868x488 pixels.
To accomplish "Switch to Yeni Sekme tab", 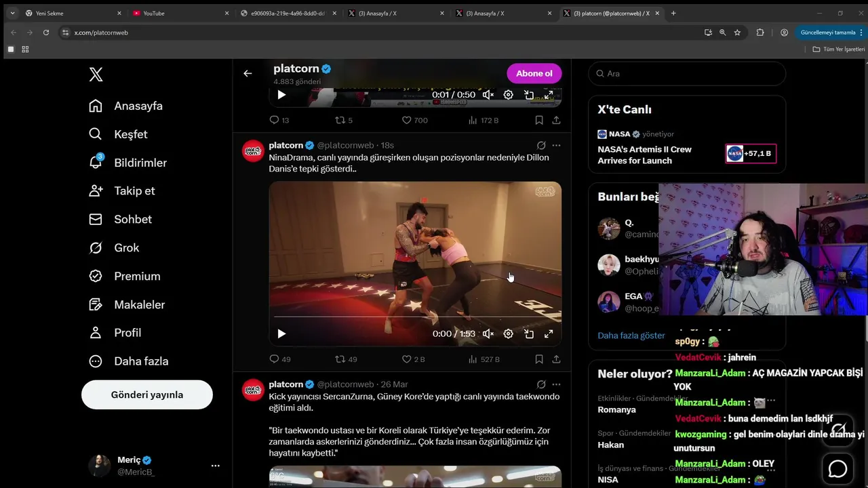I will coord(72,13).
